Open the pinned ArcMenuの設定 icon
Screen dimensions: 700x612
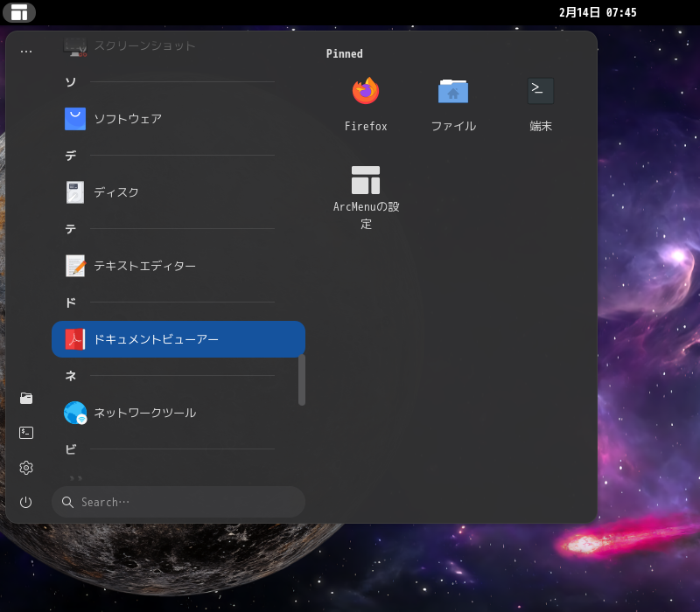366,180
